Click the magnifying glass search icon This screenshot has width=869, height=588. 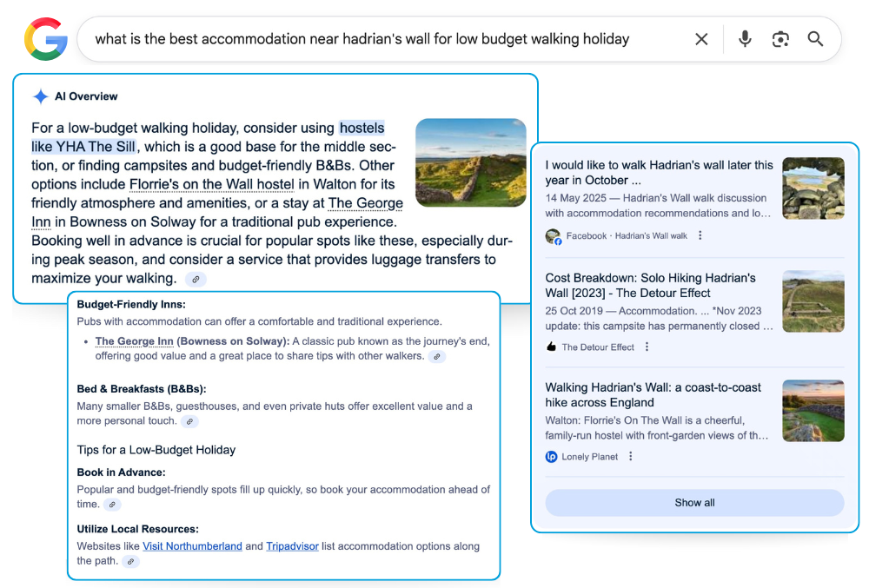point(815,39)
